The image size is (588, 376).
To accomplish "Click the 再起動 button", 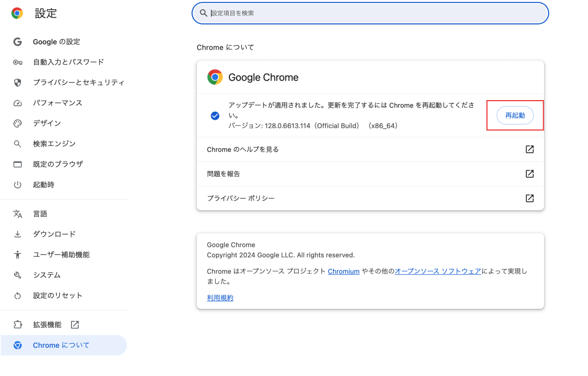I will pyautogui.click(x=515, y=115).
